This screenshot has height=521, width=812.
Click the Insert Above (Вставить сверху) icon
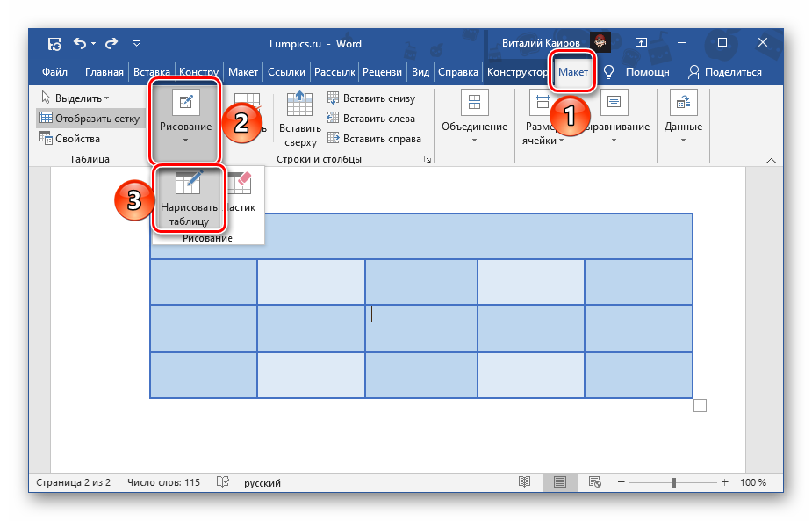tap(299, 119)
